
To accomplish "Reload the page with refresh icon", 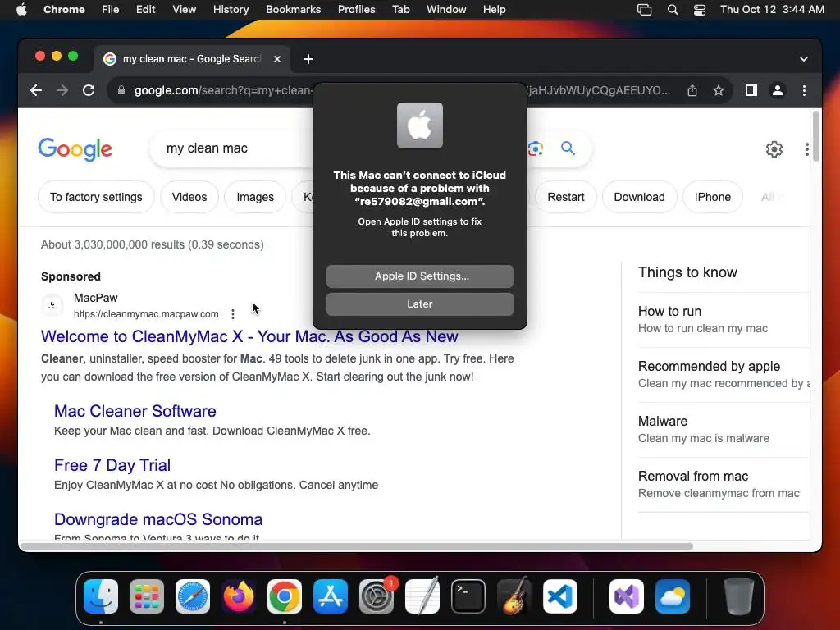I will click(89, 90).
